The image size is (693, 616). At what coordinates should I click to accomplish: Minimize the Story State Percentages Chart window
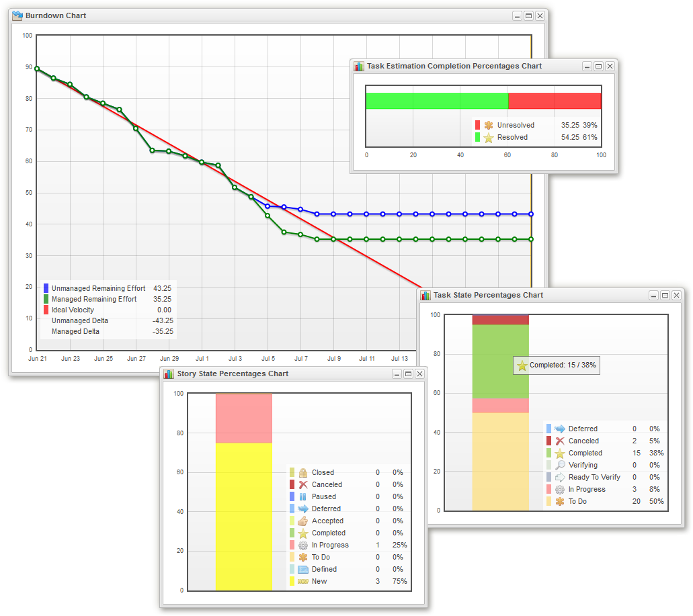pyautogui.click(x=397, y=374)
